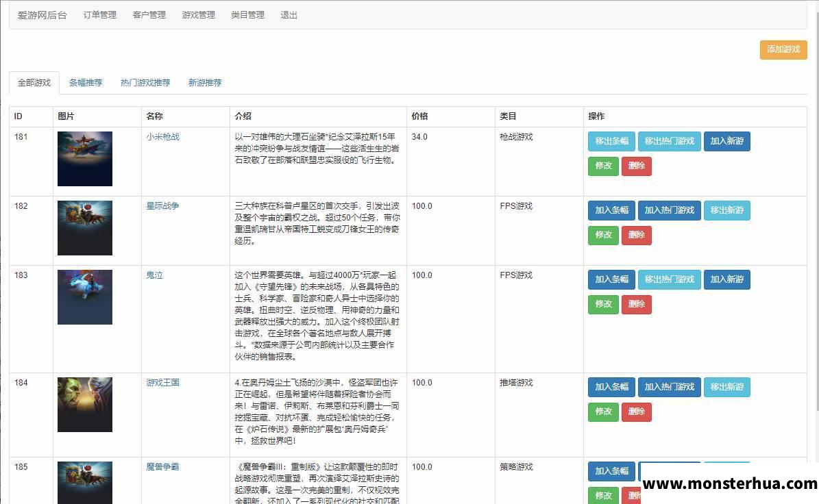Click 删除 for 星际战争
The image size is (819, 504).
click(x=636, y=236)
